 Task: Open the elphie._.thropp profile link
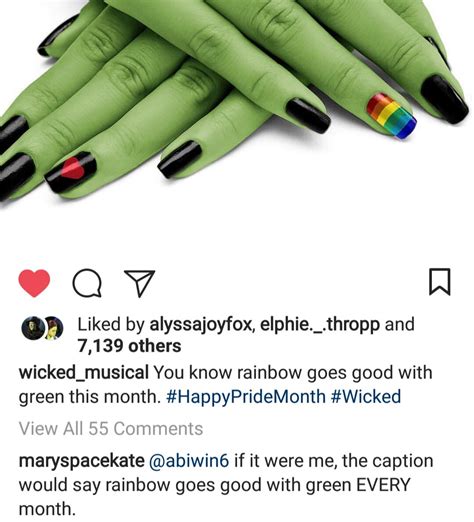point(320,324)
